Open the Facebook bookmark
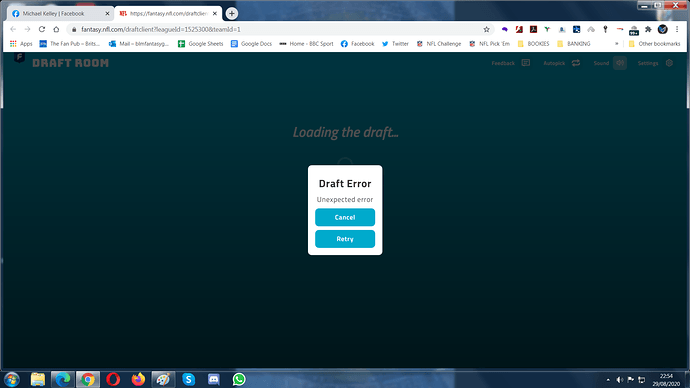 point(357,44)
